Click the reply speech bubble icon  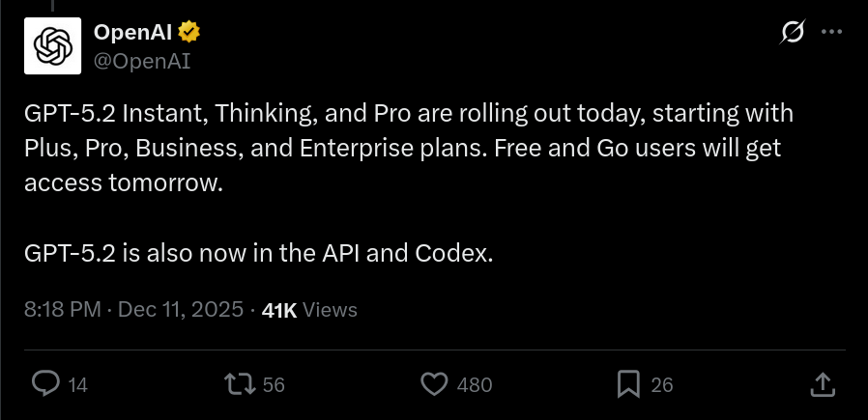point(45,384)
